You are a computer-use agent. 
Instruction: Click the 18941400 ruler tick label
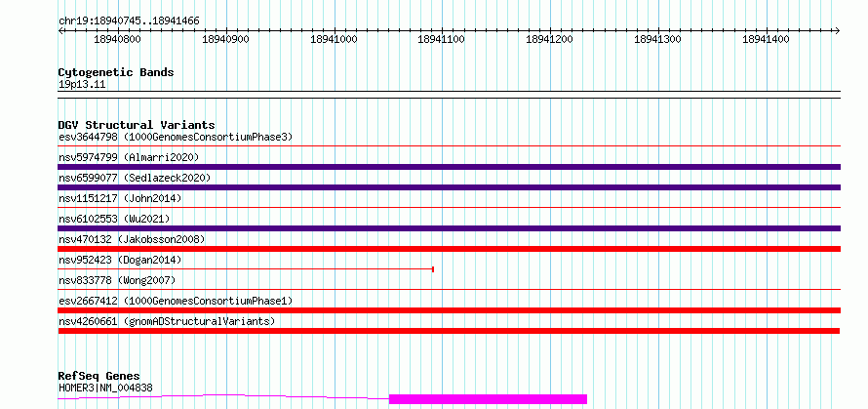click(766, 39)
